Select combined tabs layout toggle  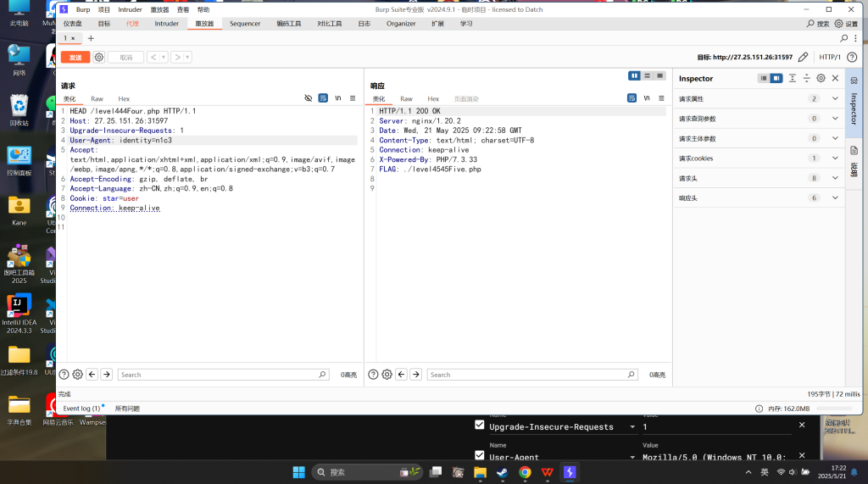659,76
